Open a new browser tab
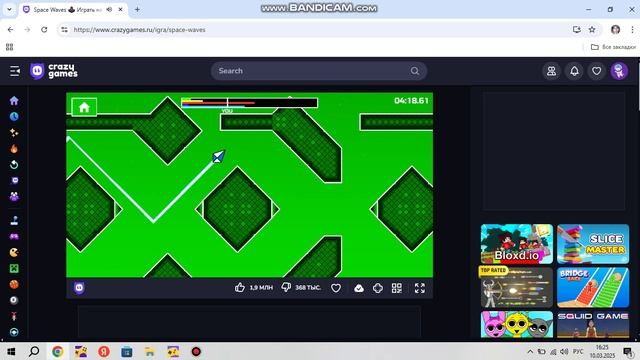640x360 pixels. pyautogui.click(x=137, y=9)
